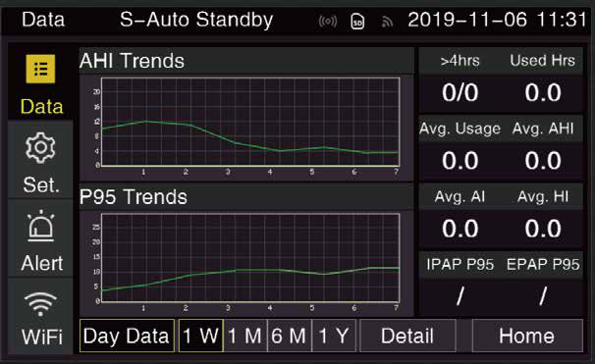Click the 0.0 value under Avg. Usage
595x364 pixels.
point(460,161)
